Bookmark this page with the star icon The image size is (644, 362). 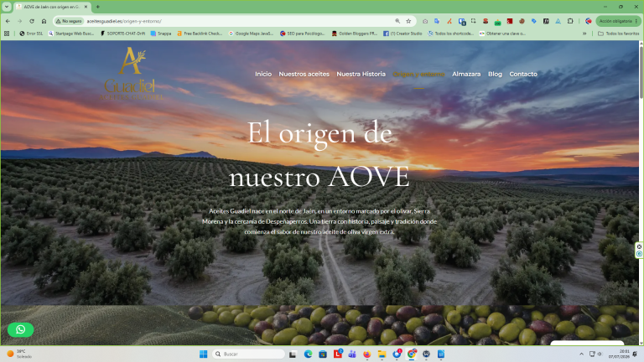[408, 21]
